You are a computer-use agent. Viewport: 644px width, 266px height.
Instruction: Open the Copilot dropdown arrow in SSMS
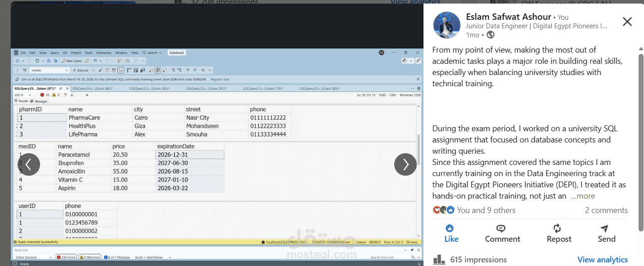click(x=411, y=61)
